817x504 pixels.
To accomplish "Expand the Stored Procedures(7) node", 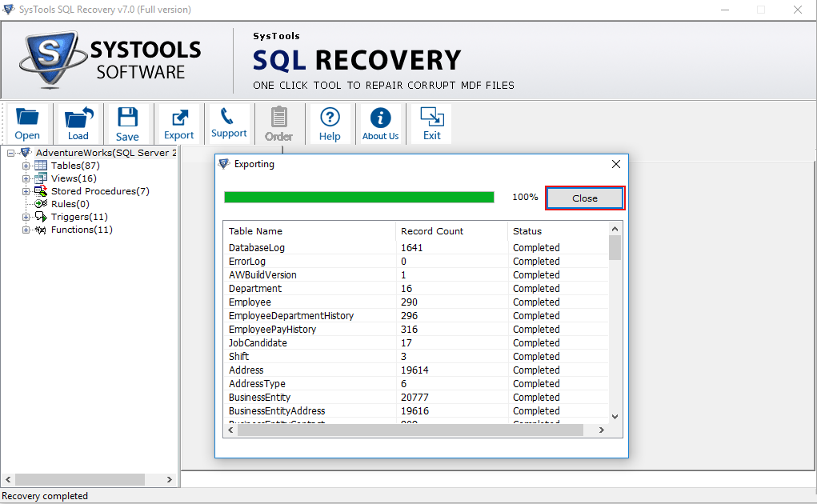I will pos(26,192).
